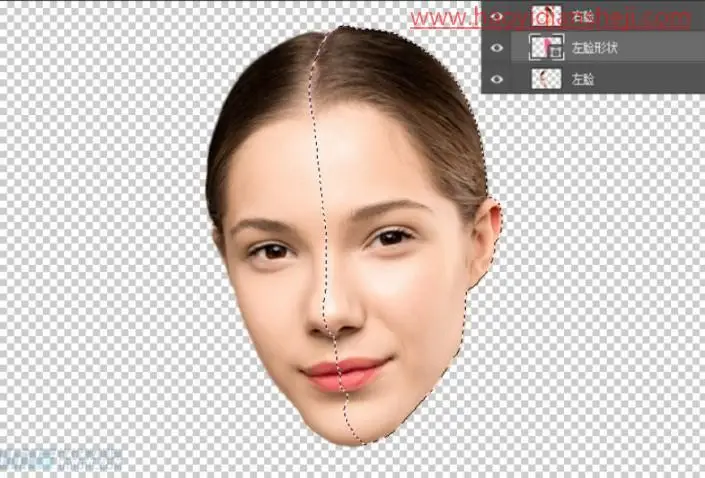Image resolution: width=705 pixels, height=478 pixels.
Task: Select the layer named 右脸
Action: [583, 17]
